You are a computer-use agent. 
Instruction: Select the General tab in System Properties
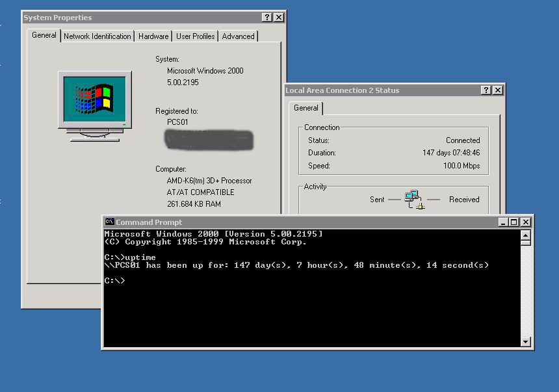(x=44, y=35)
